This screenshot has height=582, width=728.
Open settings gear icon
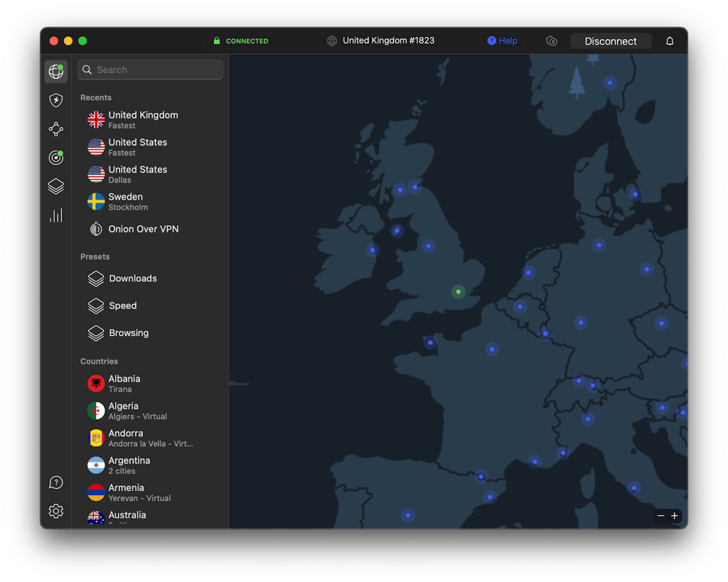point(55,511)
